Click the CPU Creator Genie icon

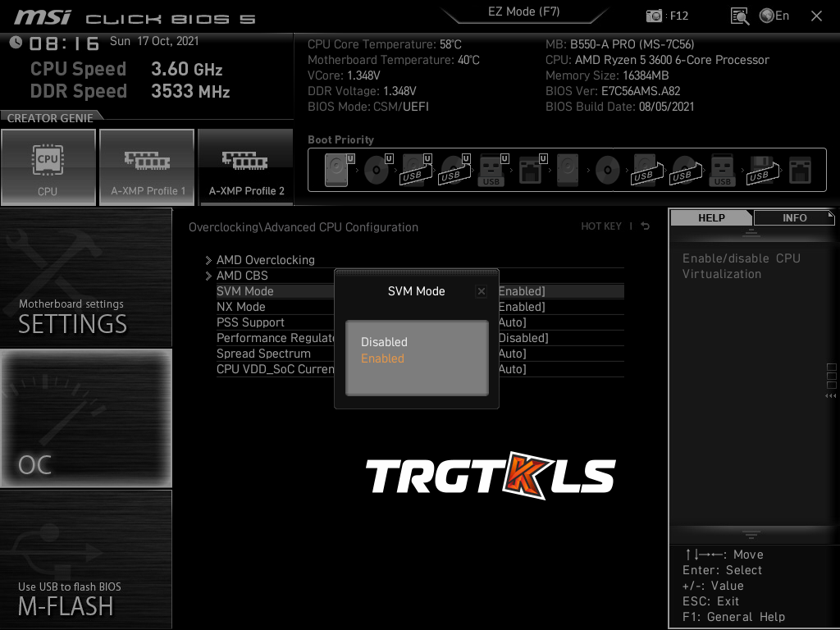(48, 167)
